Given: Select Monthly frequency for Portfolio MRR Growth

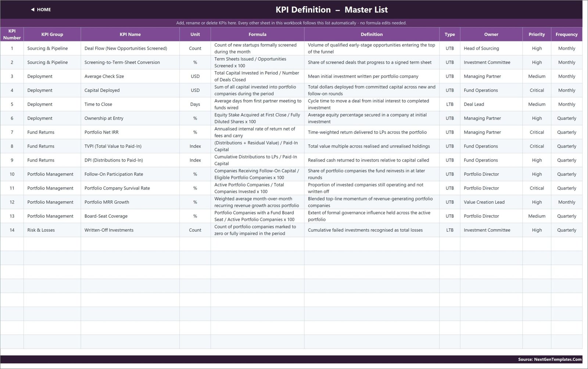Looking at the screenshot, I should [567, 202].
